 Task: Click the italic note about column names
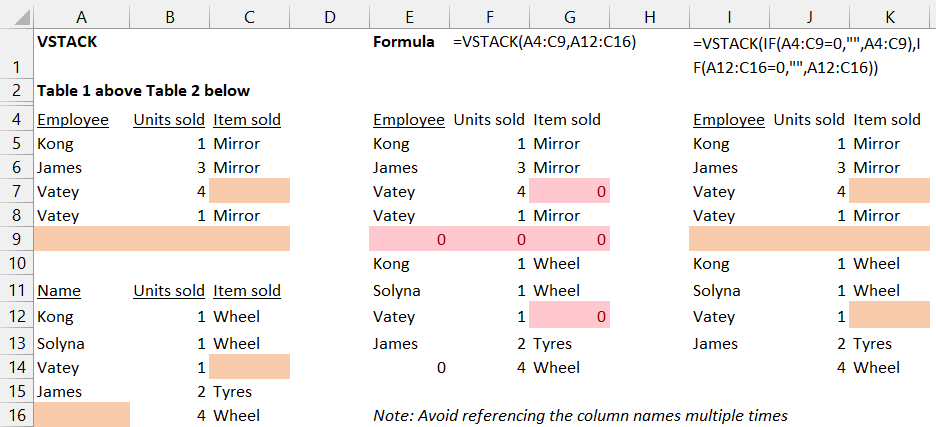[x=580, y=415]
